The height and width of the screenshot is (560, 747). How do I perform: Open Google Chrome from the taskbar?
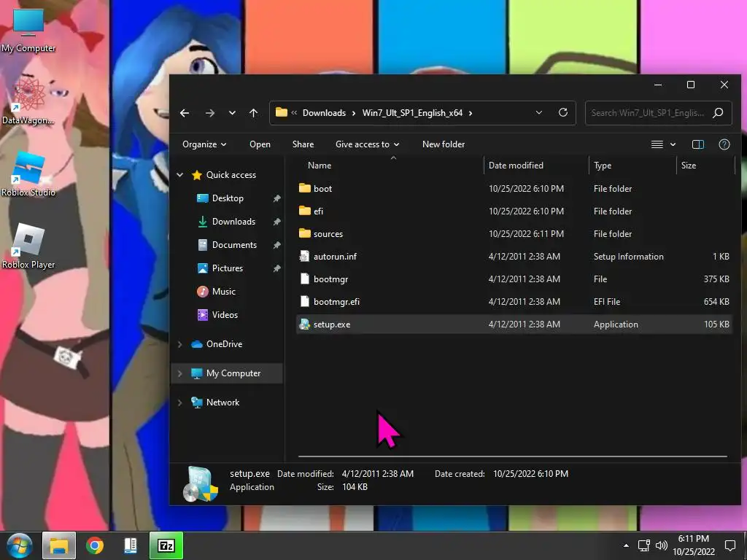click(x=95, y=545)
